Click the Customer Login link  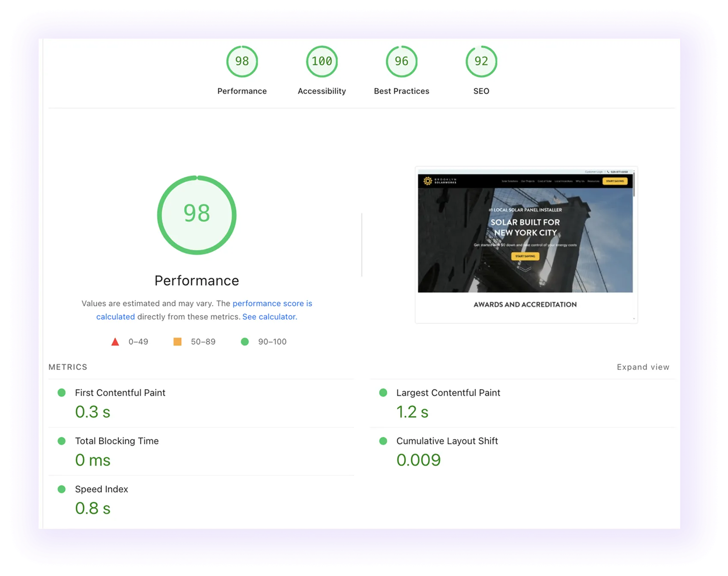594,171
